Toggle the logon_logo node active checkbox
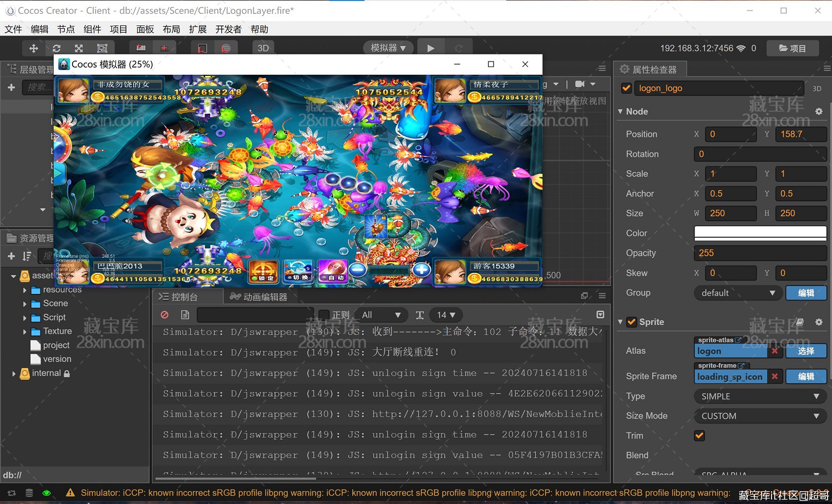Screen dimensions: 832x504 pos(626,88)
